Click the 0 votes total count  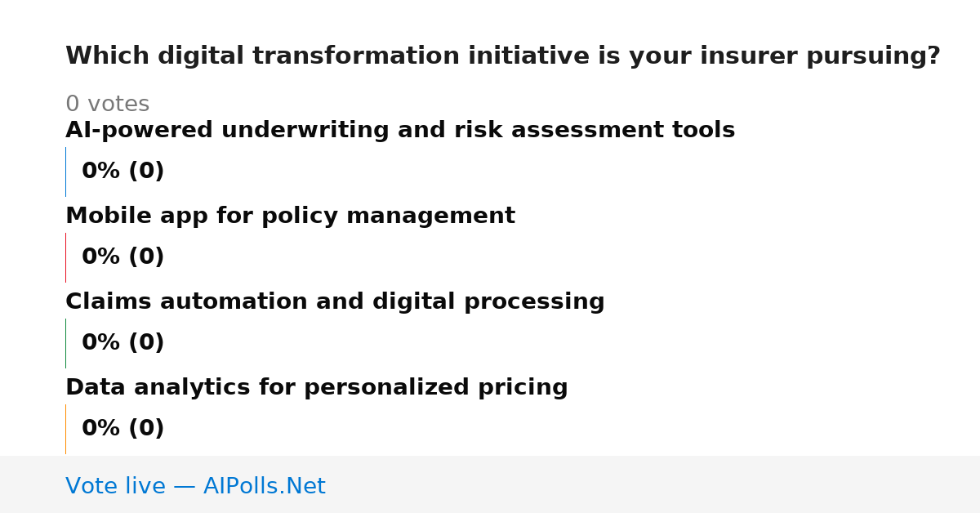point(108,105)
